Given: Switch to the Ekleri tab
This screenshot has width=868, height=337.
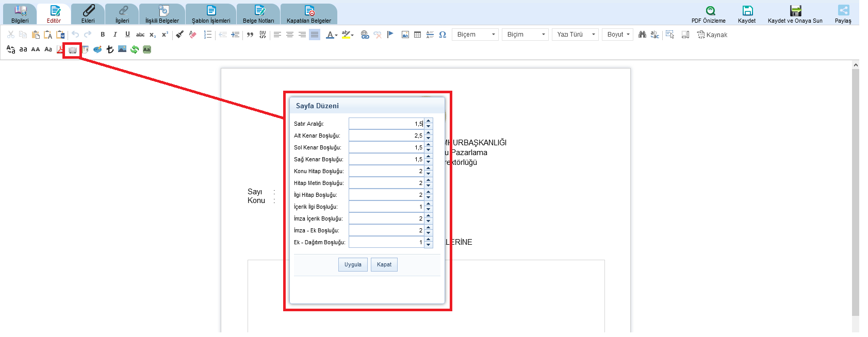Looking at the screenshot, I should pos(88,14).
